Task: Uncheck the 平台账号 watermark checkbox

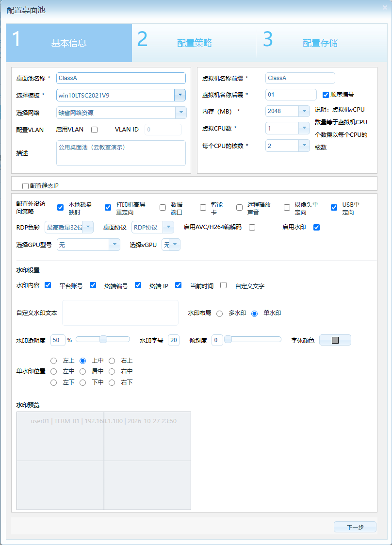Action: pyautogui.click(x=48, y=285)
